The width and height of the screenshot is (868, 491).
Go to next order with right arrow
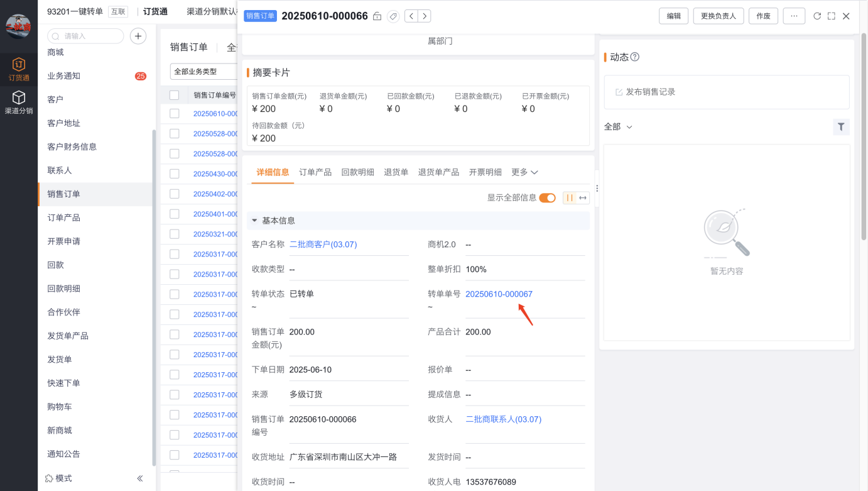coord(425,16)
